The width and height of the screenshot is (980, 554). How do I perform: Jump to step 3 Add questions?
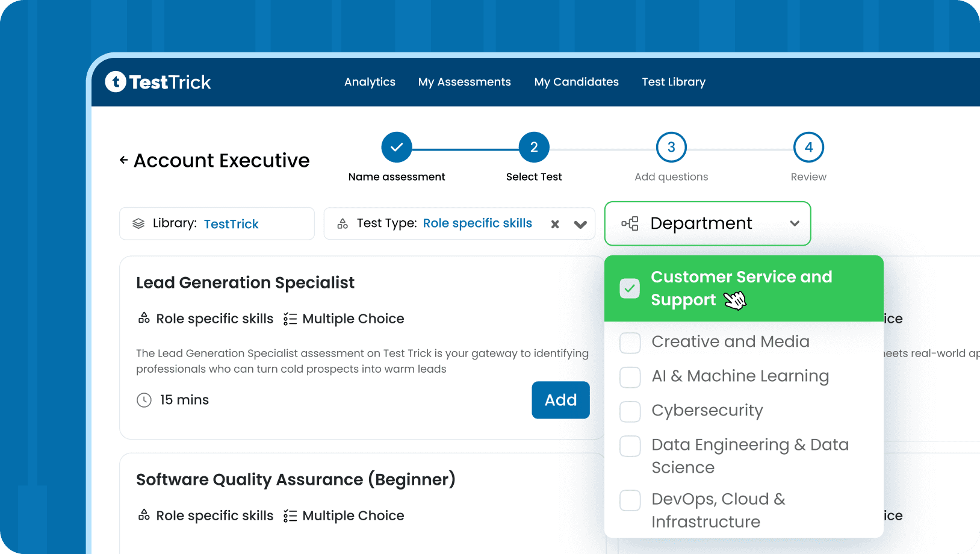click(x=671, y=147)
